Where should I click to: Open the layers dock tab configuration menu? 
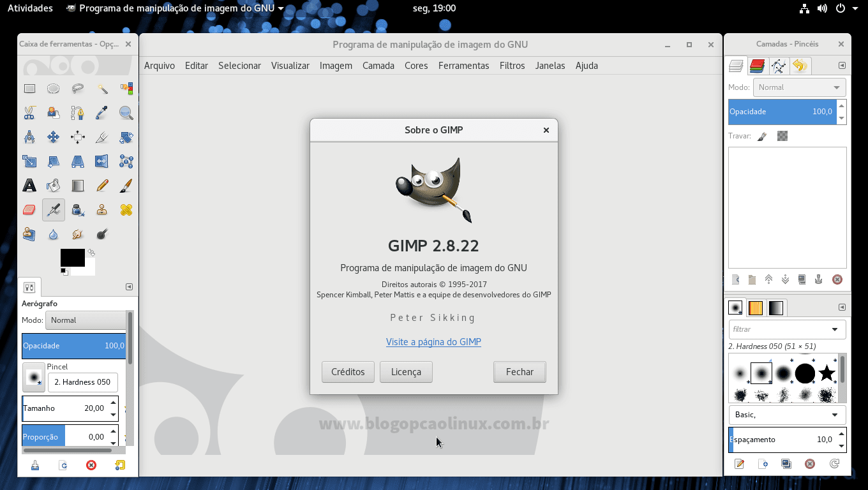click(x=842, y=66)
